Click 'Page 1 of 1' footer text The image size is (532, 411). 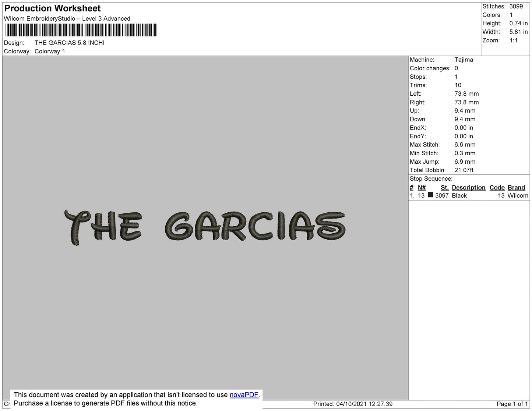[512, 404]
